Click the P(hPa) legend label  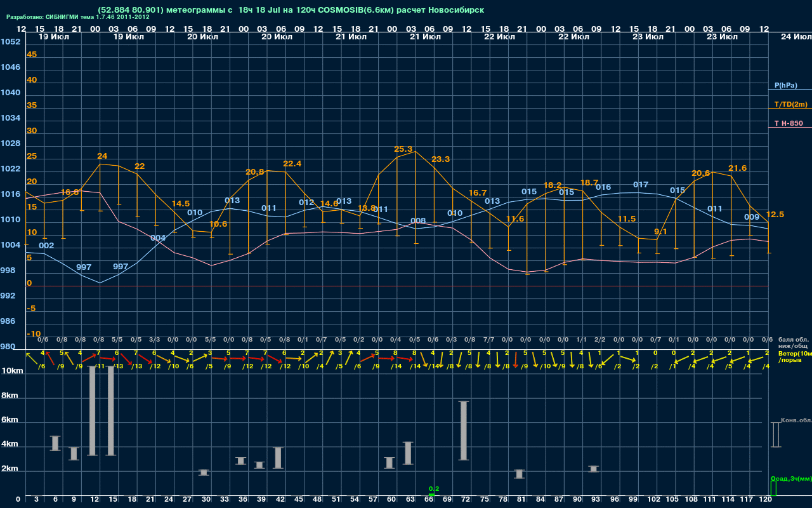tap(785, 85)
